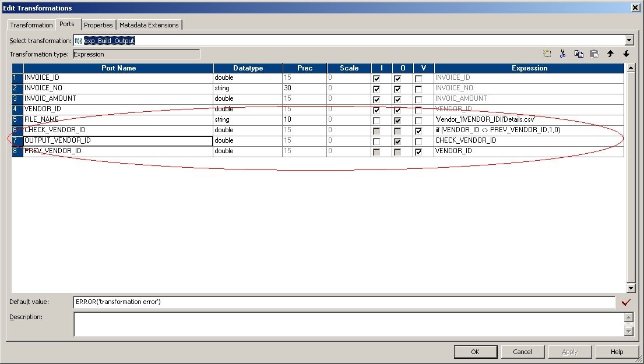Screen dimensions: 644x364
Task: Switch to the Properties tab
Action: point(98,25)
